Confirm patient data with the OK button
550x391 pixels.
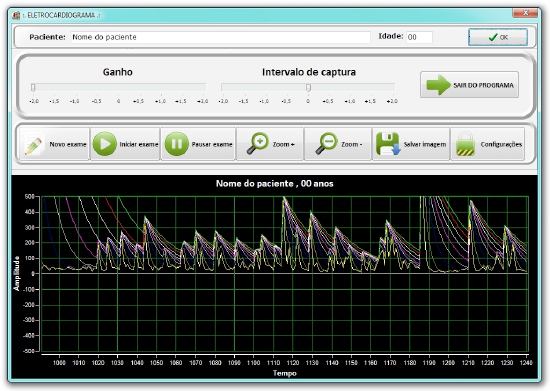tap(498, 37)
